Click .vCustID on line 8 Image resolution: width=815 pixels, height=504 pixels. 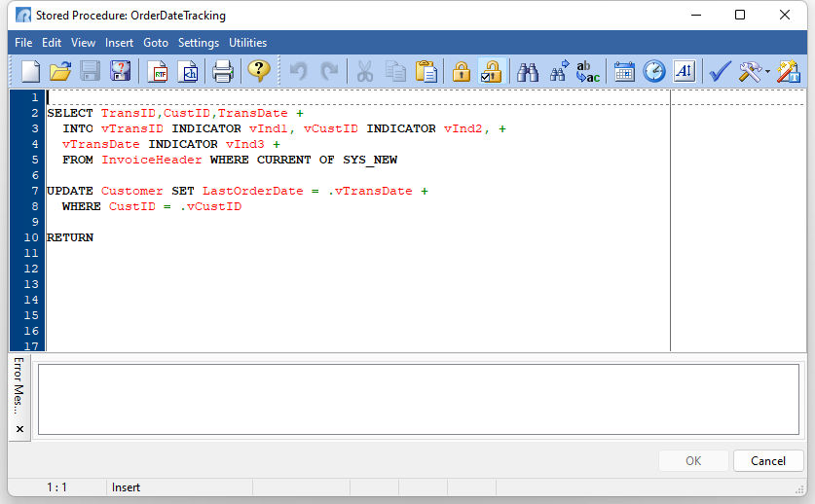(210, 206)
